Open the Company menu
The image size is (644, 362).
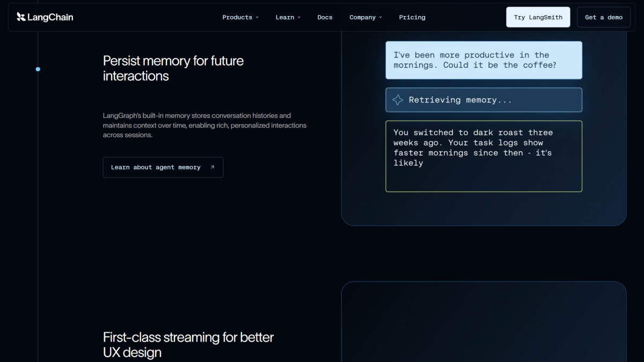tap(366, 17)
